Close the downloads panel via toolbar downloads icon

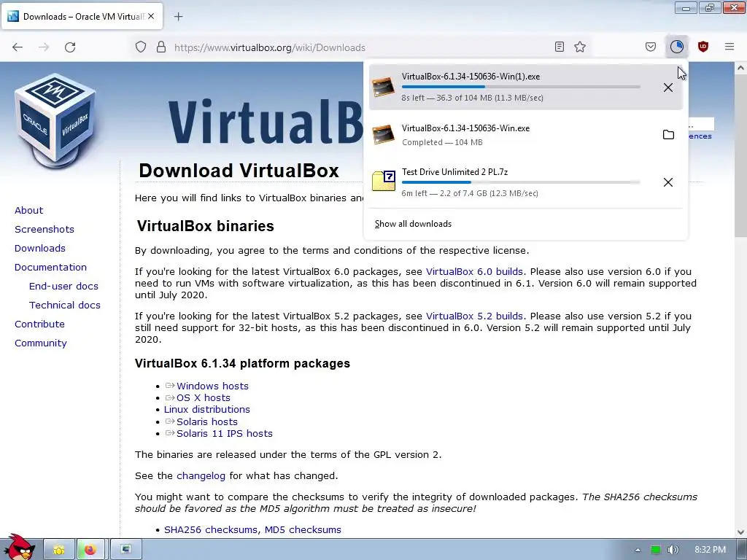[676, 47]
